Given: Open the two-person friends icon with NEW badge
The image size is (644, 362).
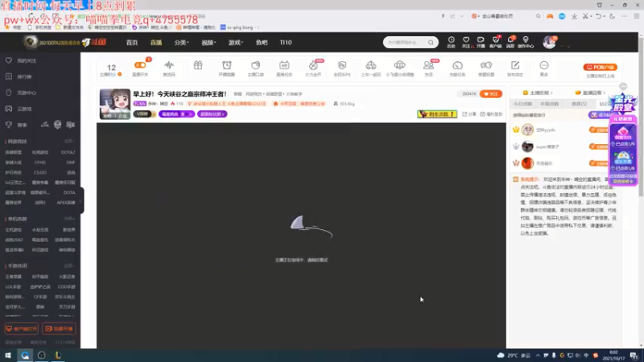Looking at the screenshot, I should (x=428, y=65).
